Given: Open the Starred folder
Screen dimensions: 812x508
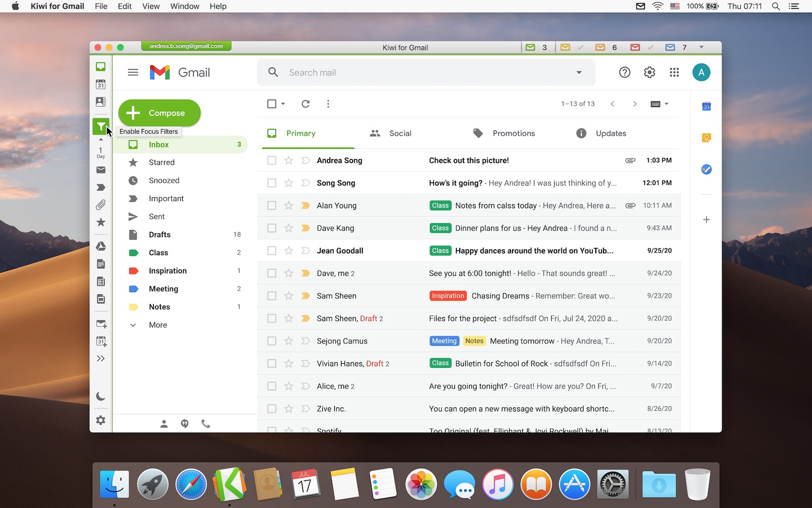Looking at the screenshot, I should point(180,163).
